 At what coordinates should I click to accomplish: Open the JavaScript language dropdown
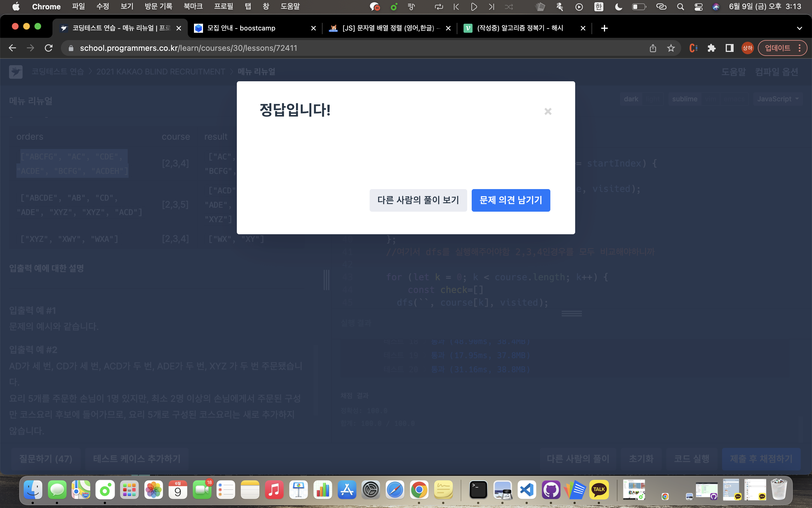pos(777,99)
